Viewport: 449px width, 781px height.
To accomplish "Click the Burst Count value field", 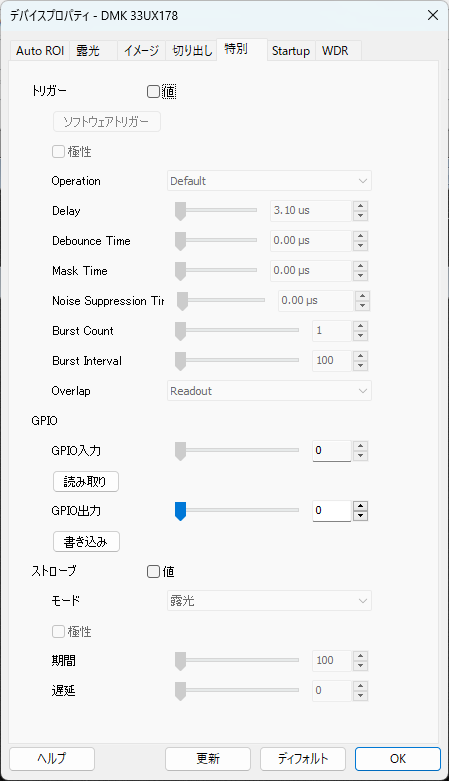I will coord(332,331).
